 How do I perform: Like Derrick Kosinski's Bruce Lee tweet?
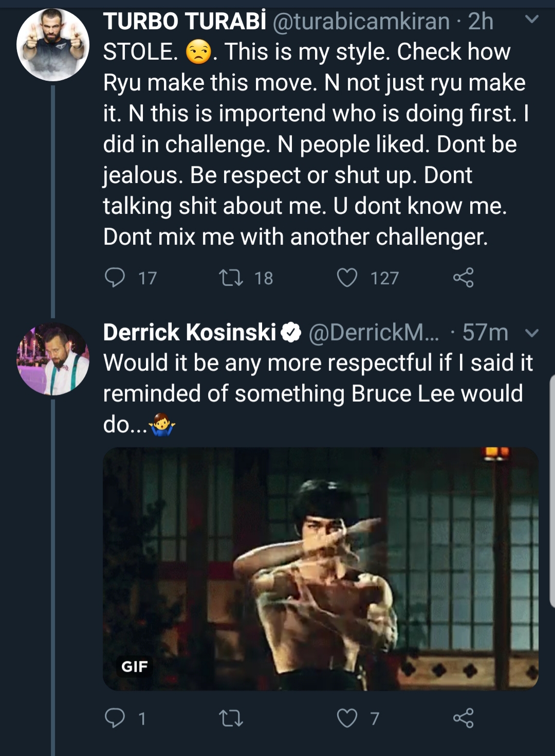point(347,718)
